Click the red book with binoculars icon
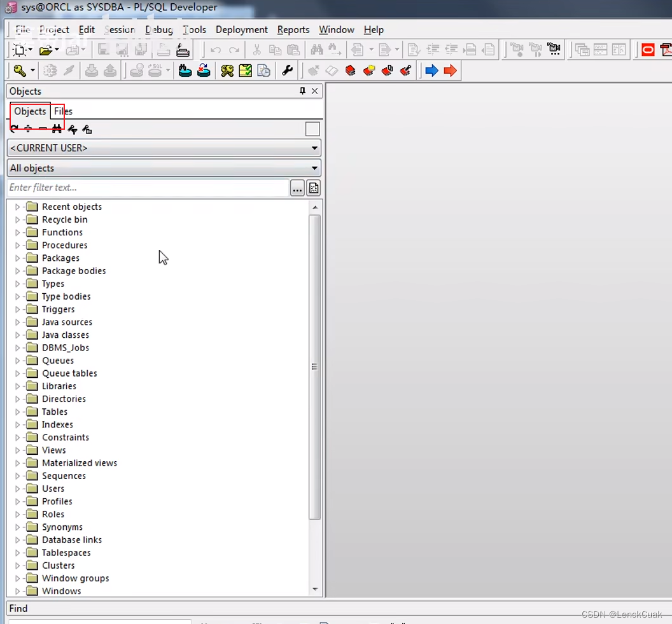 pyautogui.click(x=387, y=71)
